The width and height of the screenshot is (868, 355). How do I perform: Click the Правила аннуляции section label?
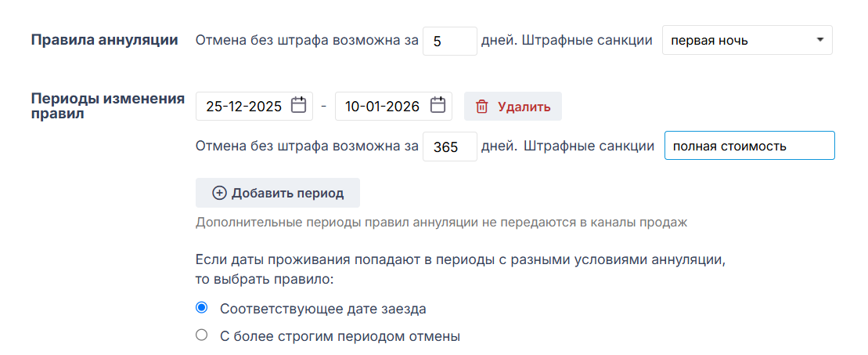(x=104, y=40)
